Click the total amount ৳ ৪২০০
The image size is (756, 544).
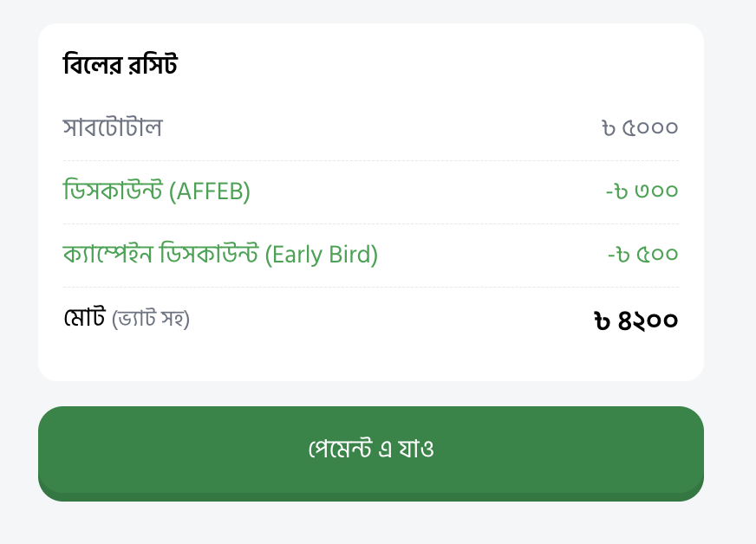636,321
